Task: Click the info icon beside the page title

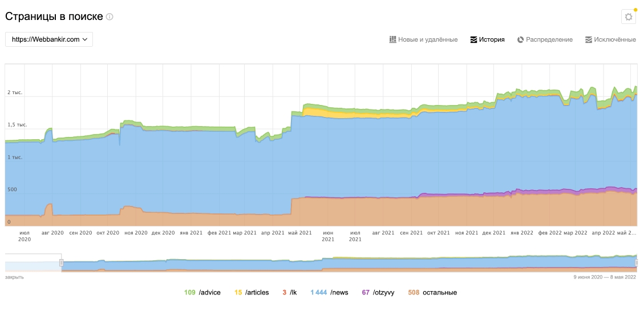Action: (110, 17)
